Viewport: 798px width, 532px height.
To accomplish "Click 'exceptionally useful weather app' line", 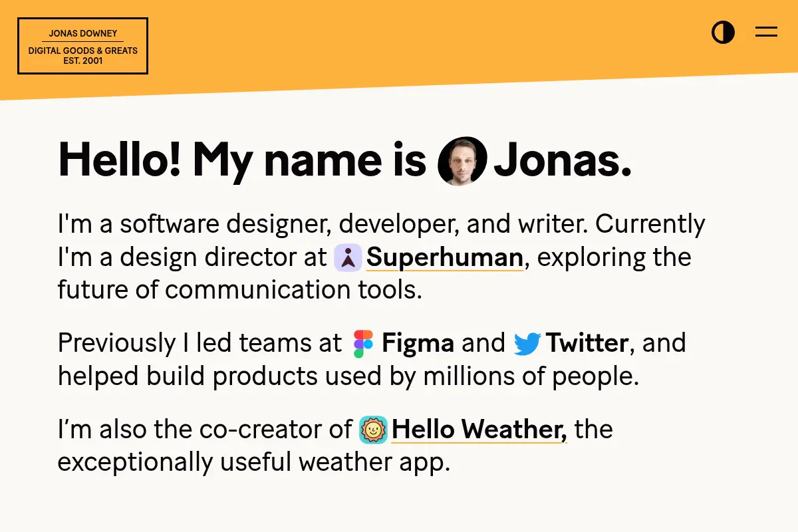I will coord(254,462).
